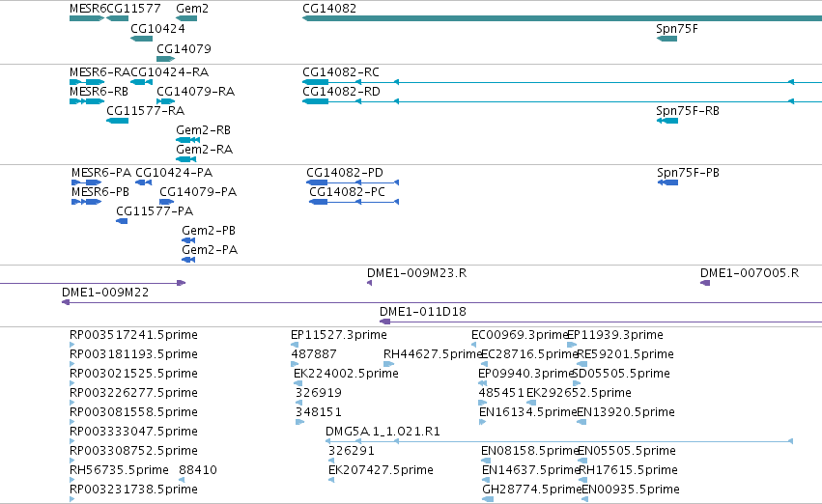Screen dimensions: 822x504
Task: Click transcript Gem2-RB label
Action: [x=204, y=130]
